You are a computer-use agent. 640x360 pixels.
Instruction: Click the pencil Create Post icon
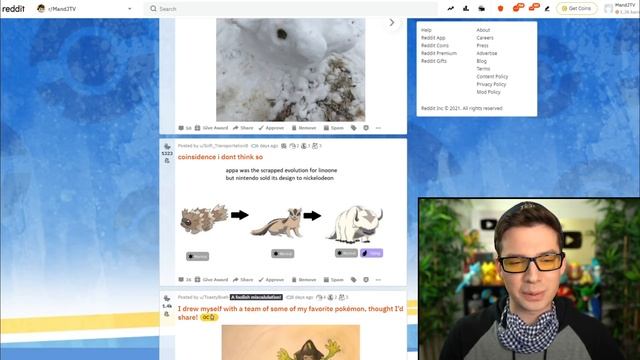(x=547, y=9)
